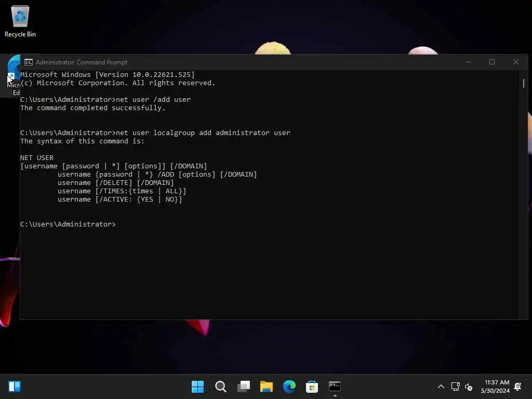Click the 'username [/ACTIVE: {YES | NO}]' line
Image resolution: width=532 pixels, height=399 pixels.
120,199
